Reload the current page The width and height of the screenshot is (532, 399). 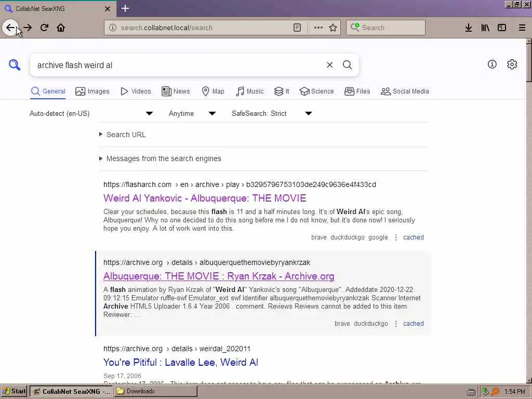pyautogui.click(x=44, y=28)
